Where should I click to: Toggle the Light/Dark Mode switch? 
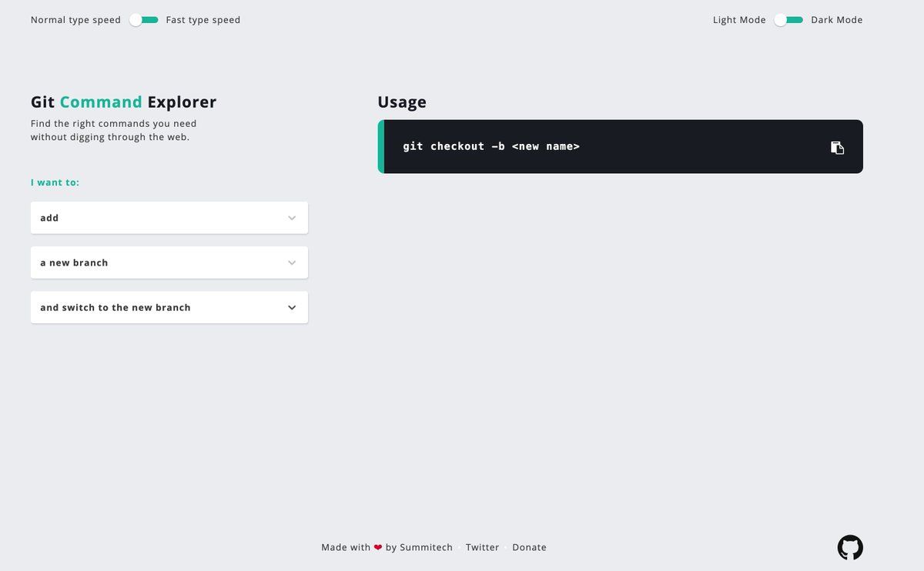[x=788, y=20]
